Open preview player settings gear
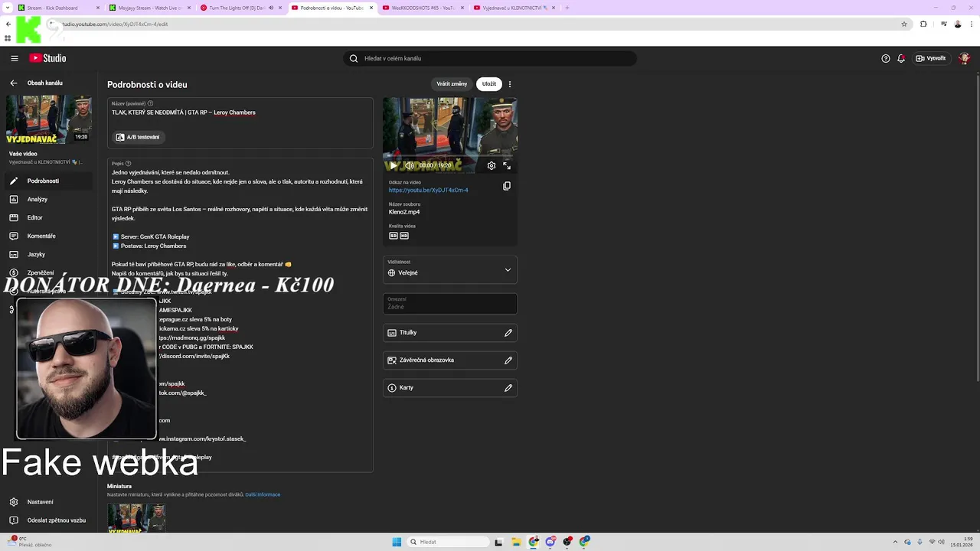Image resolution: width=980 pixels, height=551 pixels. (x=492, y=165)
